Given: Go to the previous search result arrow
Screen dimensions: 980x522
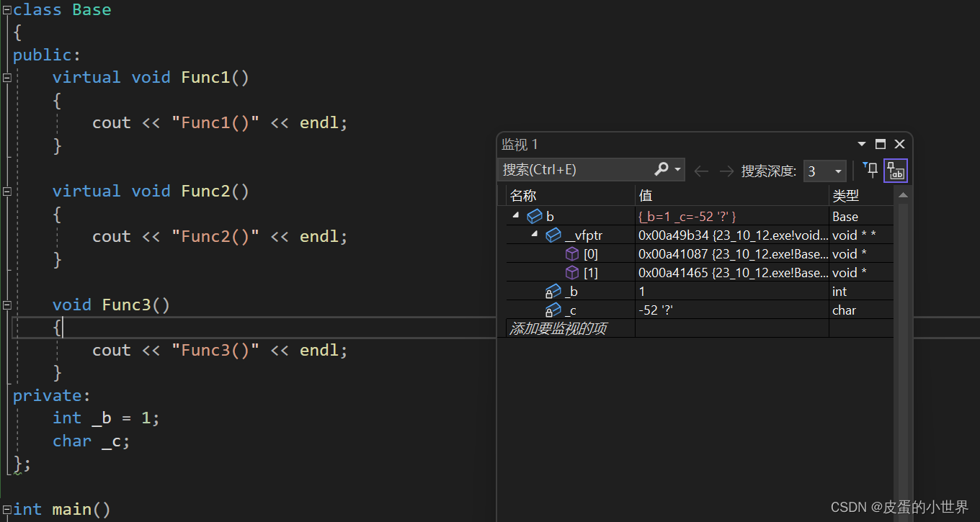Looking at the screenshot, I should click(701, 171).
